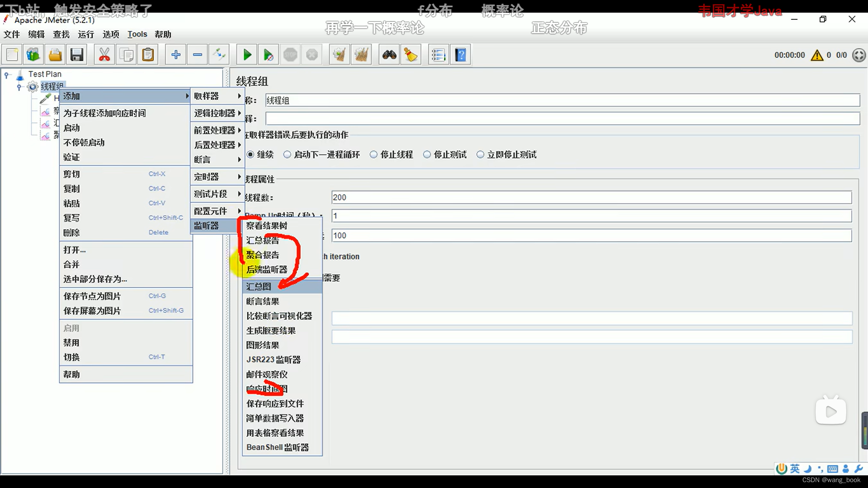
Task: Collapse the 线程组 tree node toggle
Action: coord(19,86)
